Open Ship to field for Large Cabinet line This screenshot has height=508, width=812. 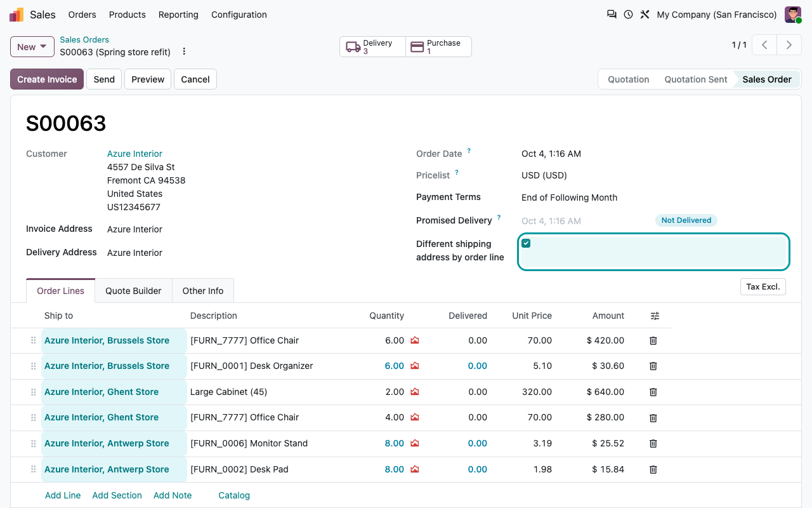pyautogui.click(x=114, y=392)
